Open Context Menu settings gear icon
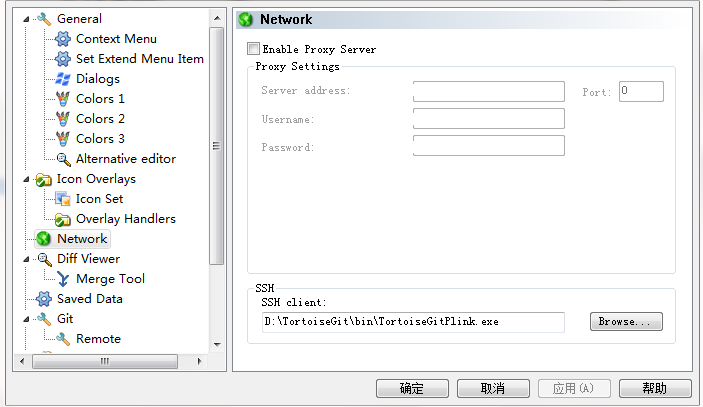 [63, 39]
